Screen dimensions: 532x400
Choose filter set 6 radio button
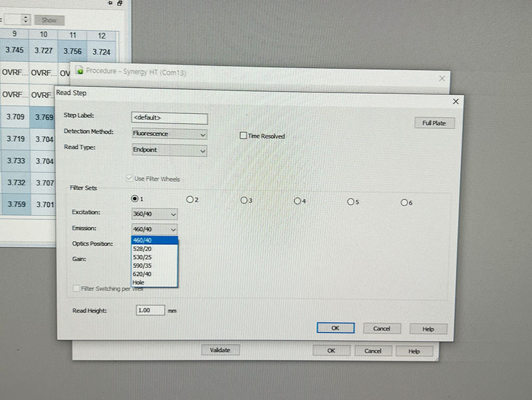coord(404,202)
